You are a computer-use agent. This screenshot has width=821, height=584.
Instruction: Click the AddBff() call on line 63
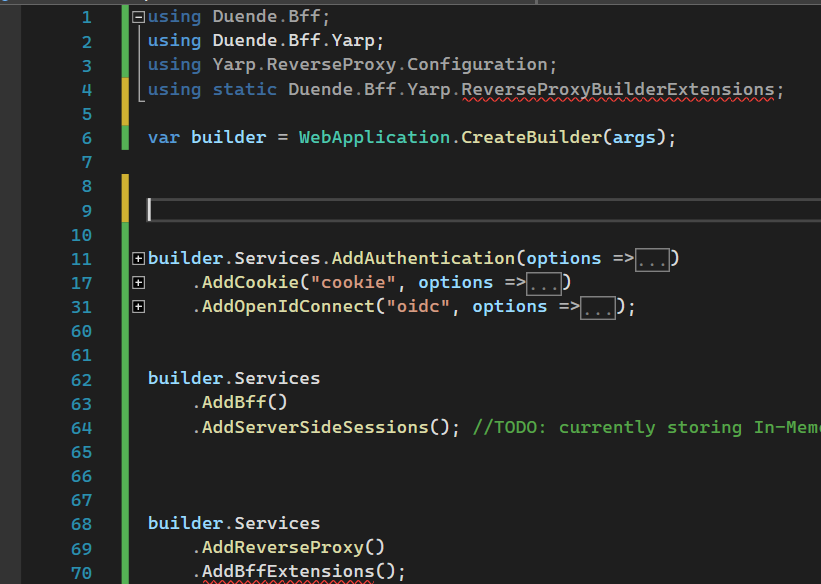[x=245, y=402]
